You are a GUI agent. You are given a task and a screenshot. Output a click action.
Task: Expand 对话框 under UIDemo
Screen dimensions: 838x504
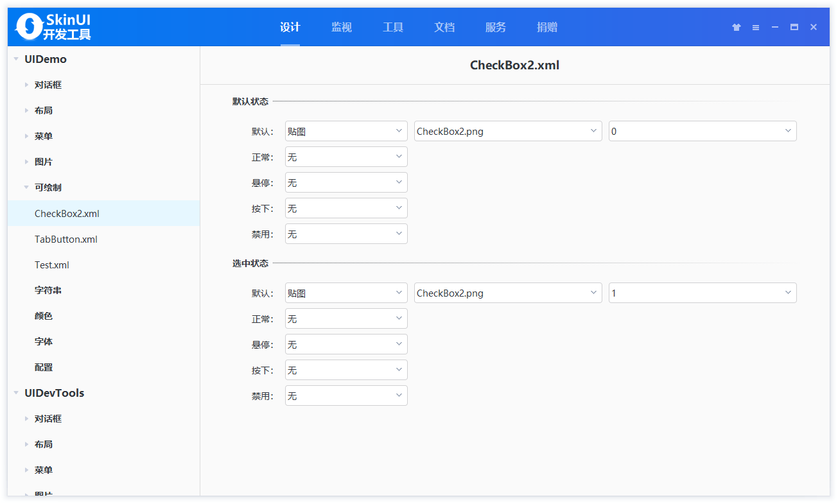click(26, 85)
